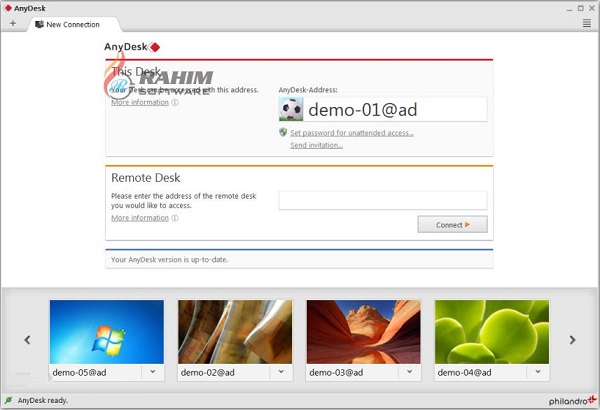Image resolution: width=600 pixels, height=410 pixels.
Task: Expand the demo-02@ad dropdown arrow
Action: [x=281, y=372]
